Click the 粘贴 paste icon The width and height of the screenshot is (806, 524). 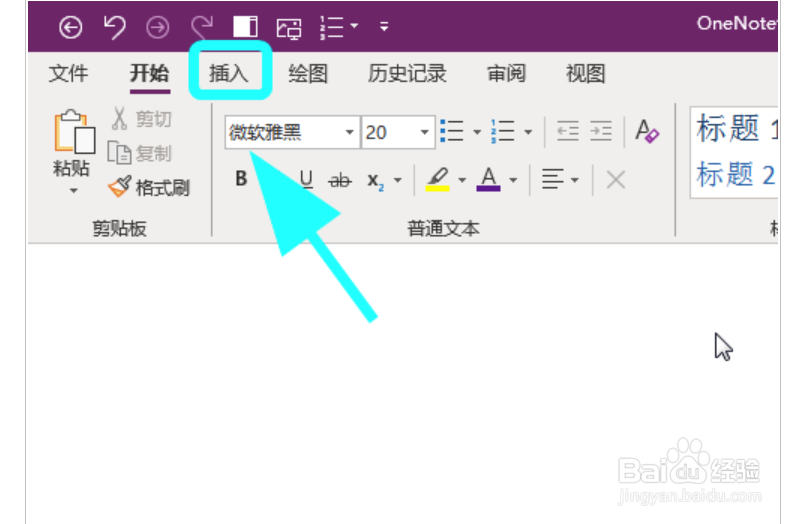(74, 132)
